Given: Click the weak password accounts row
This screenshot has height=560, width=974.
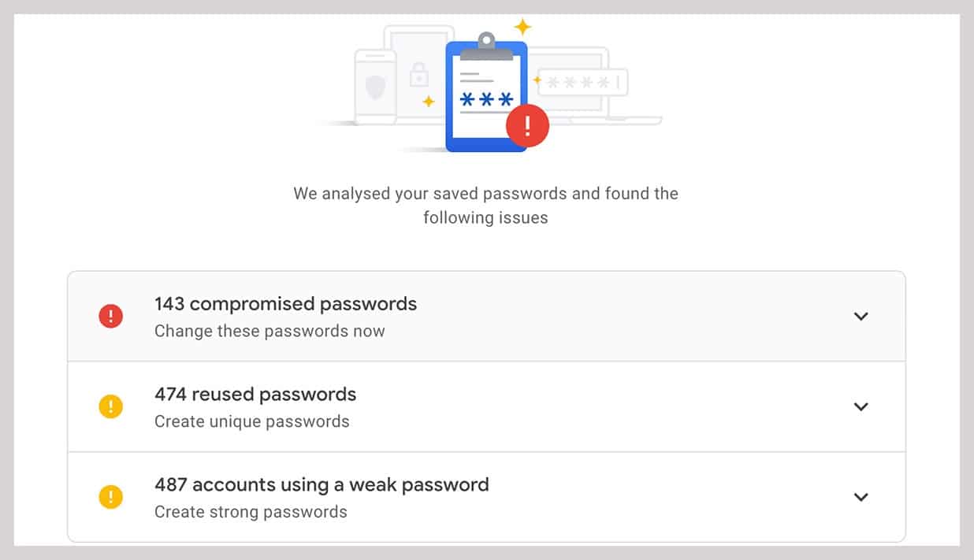Looking at the screenshot, I should (x=322, y=485).
